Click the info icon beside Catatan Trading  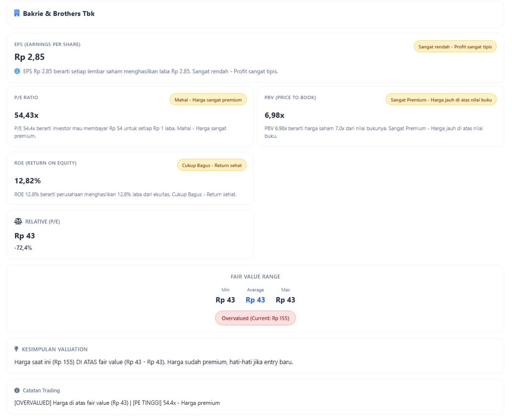coord(17,390)
